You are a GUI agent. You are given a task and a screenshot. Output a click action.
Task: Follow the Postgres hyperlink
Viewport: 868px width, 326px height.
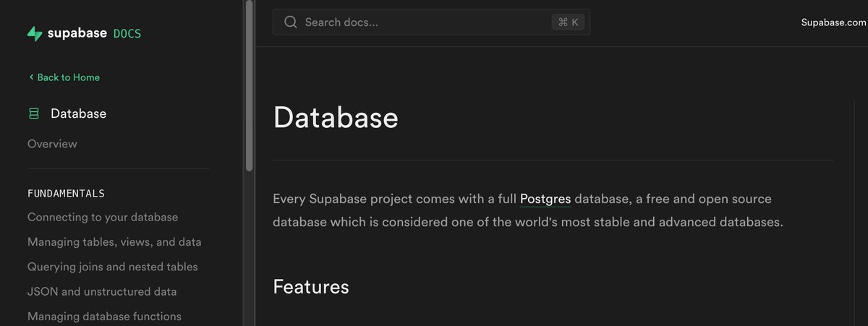click(x=545, y=199)
